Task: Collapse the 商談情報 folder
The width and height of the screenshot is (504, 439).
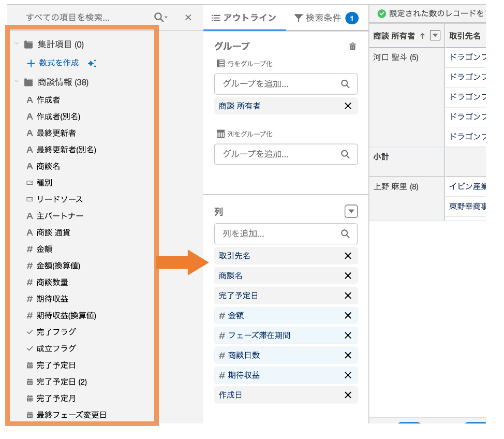Action: (17, 82)
